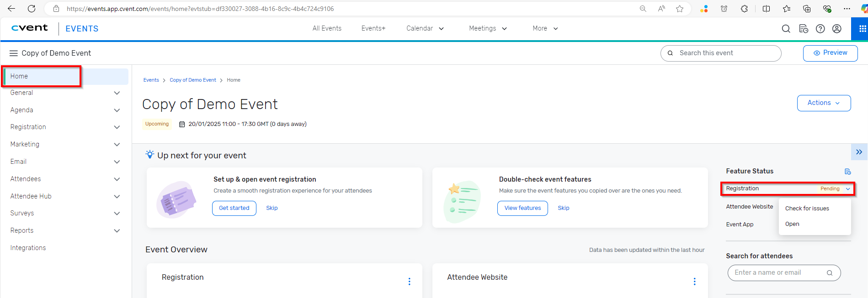
Task: Open the Actions dropdown button
Action: [x=824, y=103]
